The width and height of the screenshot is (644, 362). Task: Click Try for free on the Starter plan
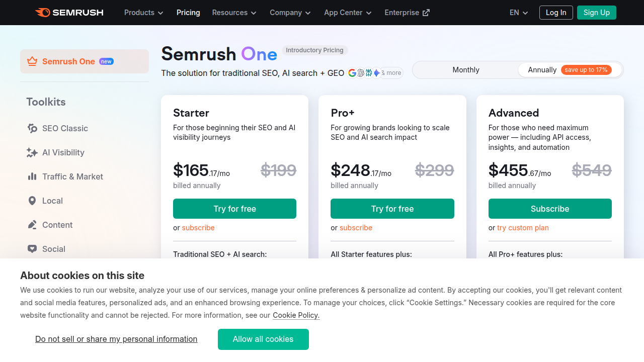234,208
